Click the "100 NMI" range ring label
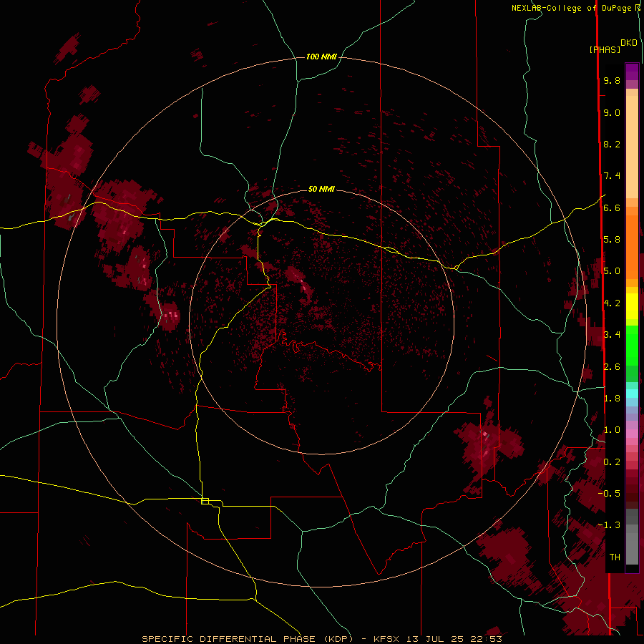 click(x=321, y=57)
